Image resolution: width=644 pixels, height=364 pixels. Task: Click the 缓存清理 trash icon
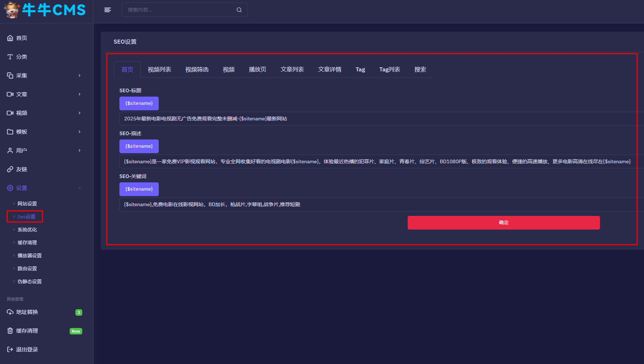point(10,330)
